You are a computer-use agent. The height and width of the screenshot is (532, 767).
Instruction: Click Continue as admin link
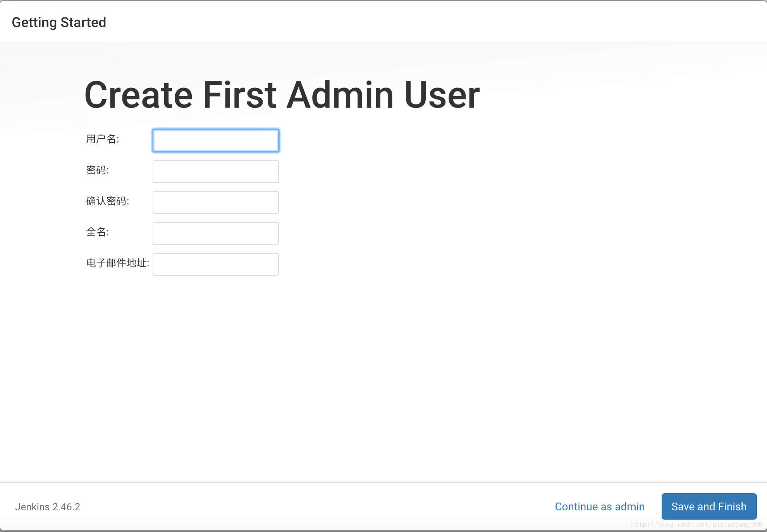coord(600,506)
